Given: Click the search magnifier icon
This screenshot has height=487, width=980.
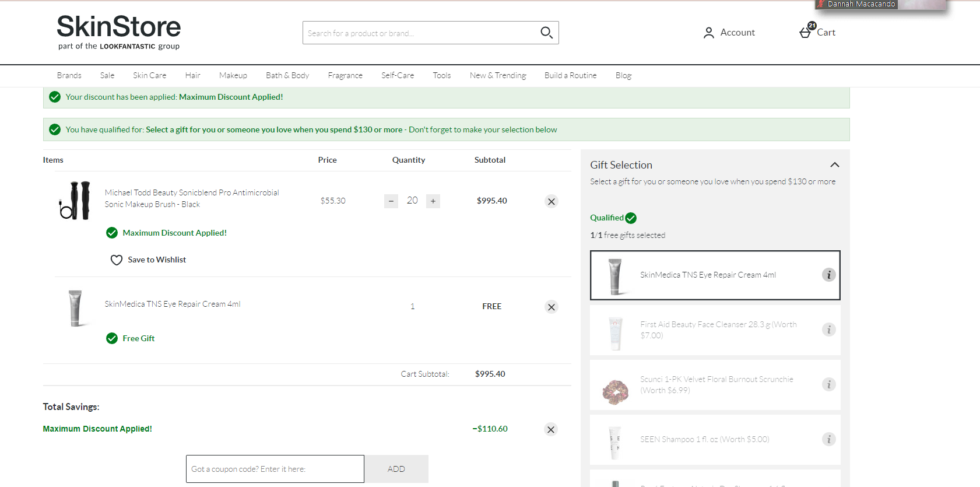Looking at the screenshot, I should [x=546, y=33].
